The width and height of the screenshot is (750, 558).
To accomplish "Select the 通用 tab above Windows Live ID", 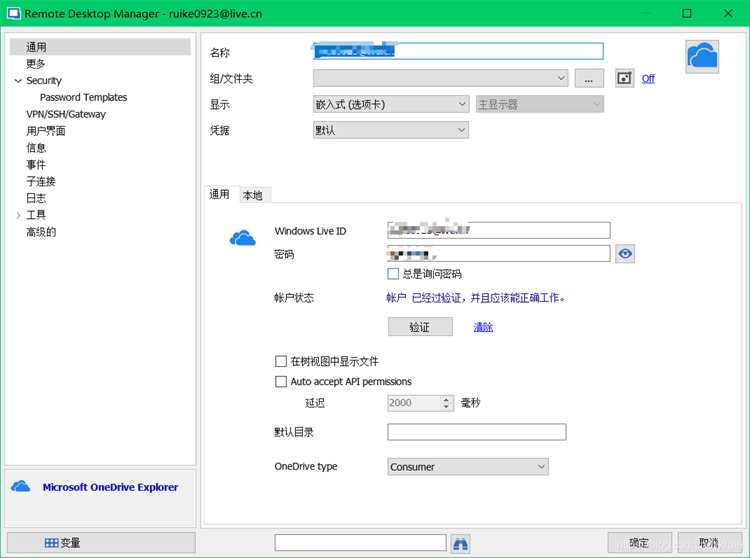I will coord(219,194).
